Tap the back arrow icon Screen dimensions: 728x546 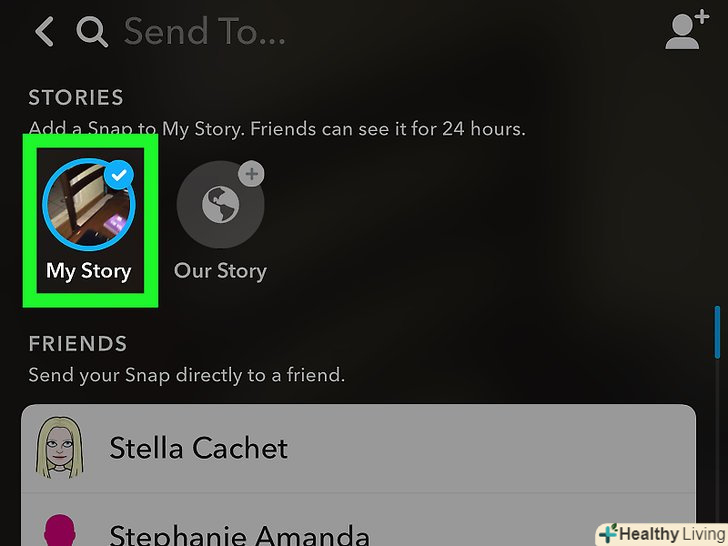(x=45, y=32)
